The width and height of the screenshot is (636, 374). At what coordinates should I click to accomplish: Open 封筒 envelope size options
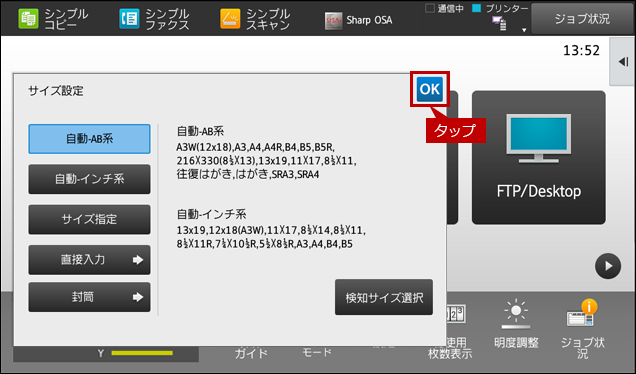click(89, 297)
